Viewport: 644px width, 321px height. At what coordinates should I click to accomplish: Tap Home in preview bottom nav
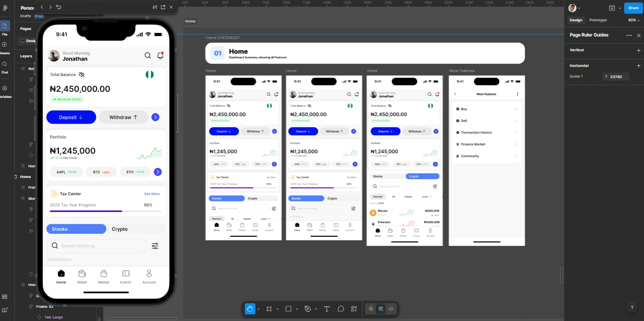coord(61,276)
